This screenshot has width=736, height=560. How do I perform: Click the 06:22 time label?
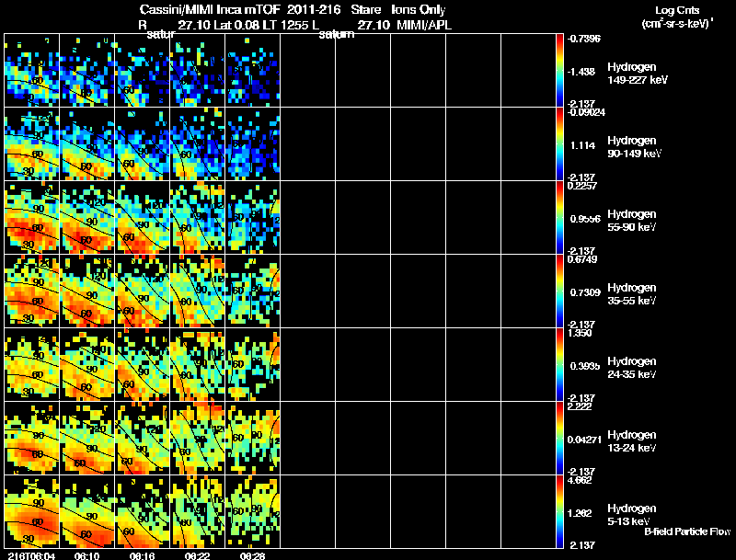tap(197, 555)
